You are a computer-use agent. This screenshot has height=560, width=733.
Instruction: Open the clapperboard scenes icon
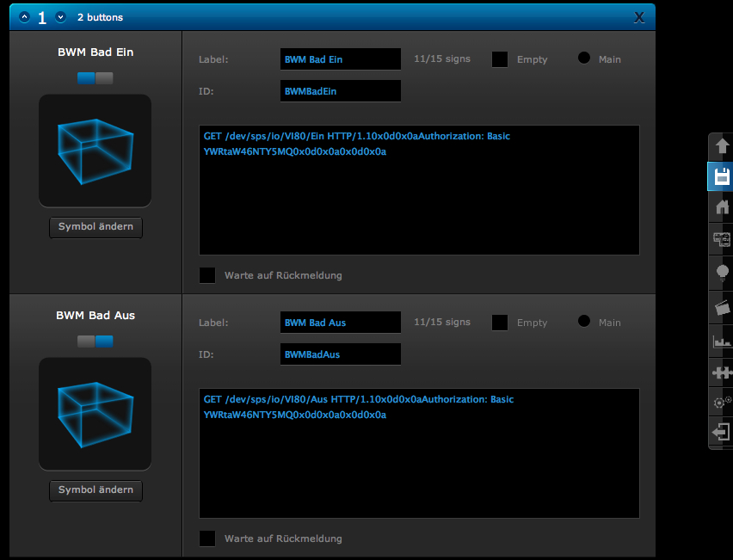[x=723, y=308]
